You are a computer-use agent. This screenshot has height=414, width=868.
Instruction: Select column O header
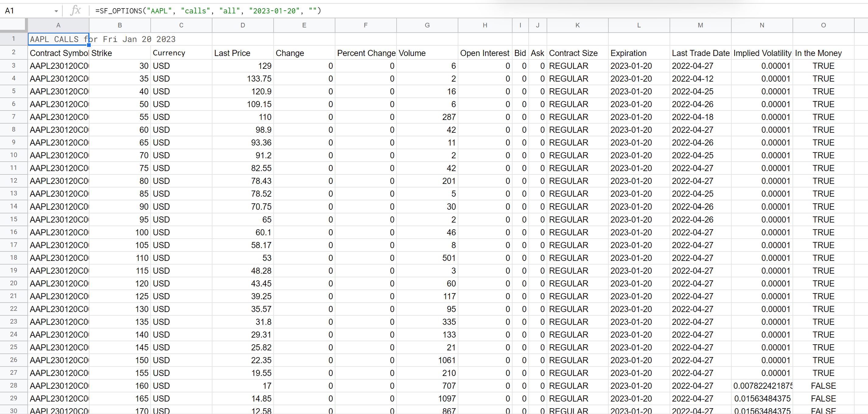[x=823, y=25]
